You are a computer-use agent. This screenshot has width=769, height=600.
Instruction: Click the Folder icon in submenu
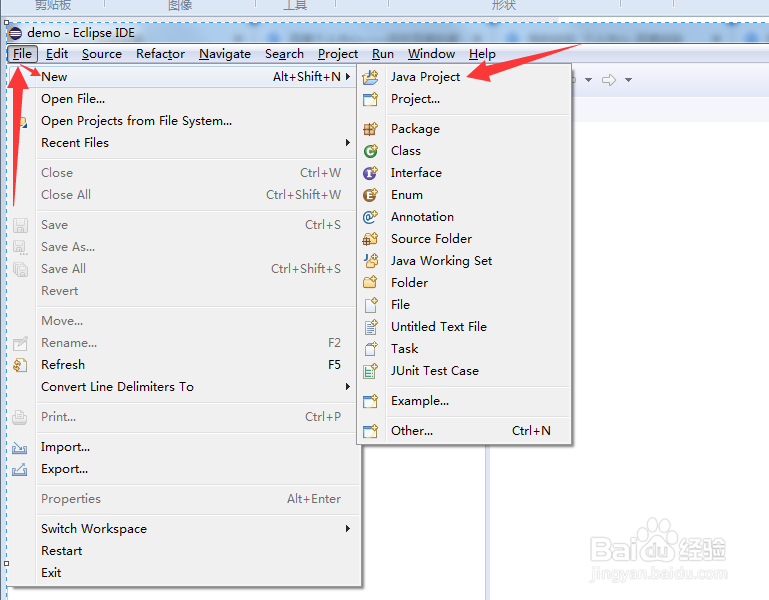[x=370, y=283]
